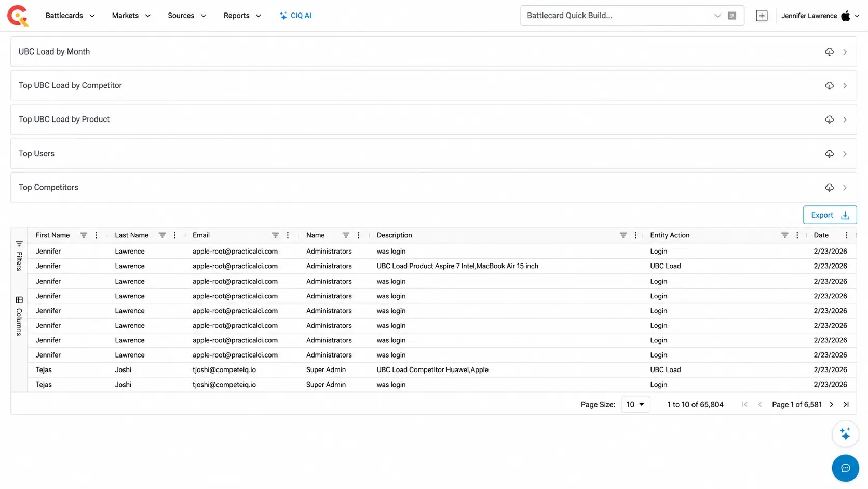Click the first Tejas first name cell

(x=44, y=370)
